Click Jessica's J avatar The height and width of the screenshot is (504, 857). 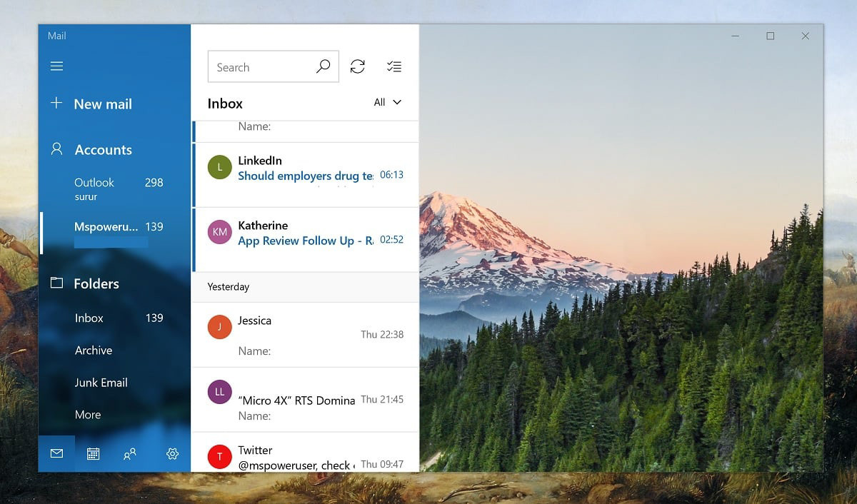click(220, 327)
